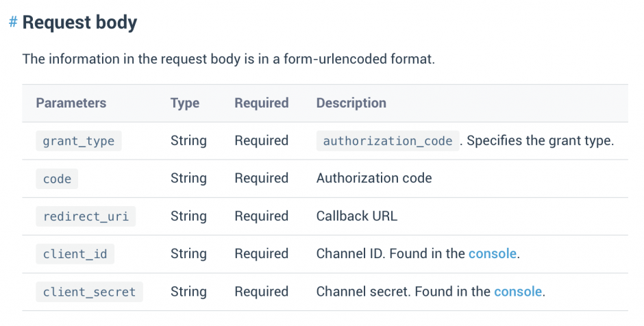Open the console link for Channel ID

[x=492, y=253]
